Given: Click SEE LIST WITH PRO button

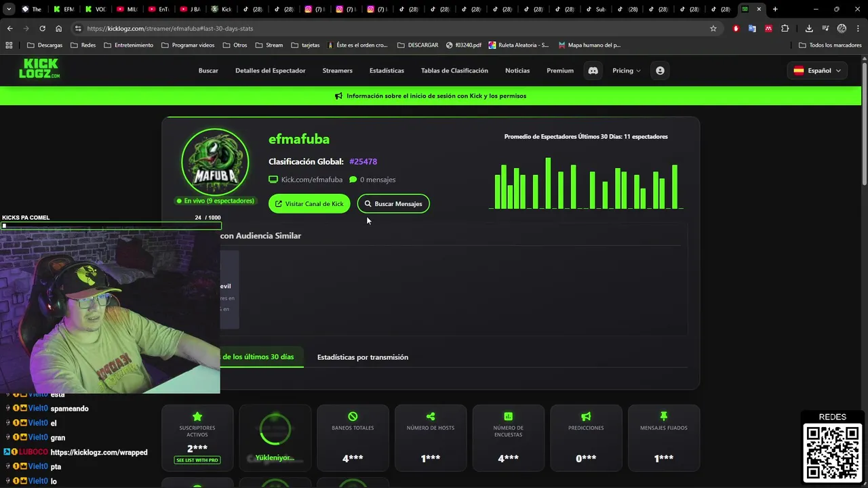Looking at the screenshot, I should [x=197, y=460].
